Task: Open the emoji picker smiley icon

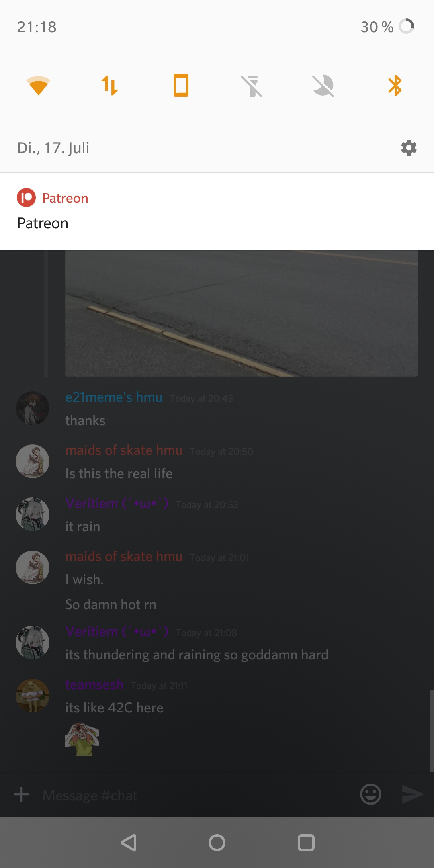Action: [x=371, y=794]
